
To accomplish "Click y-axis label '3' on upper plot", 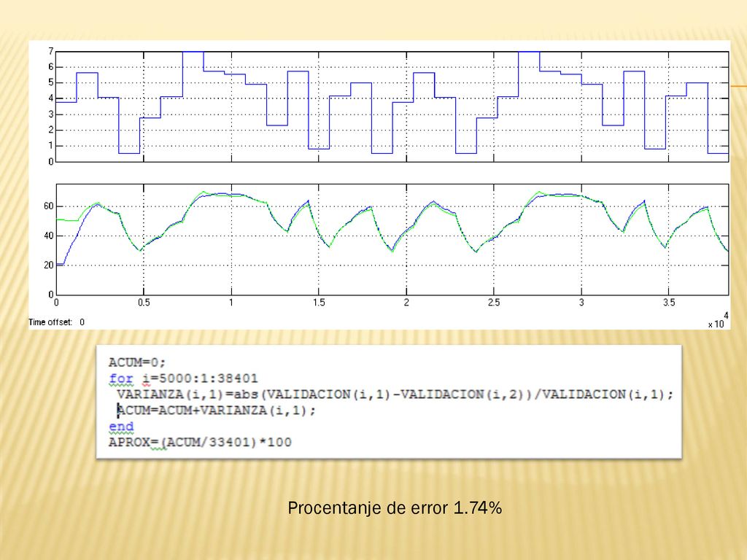I will 50,114.
